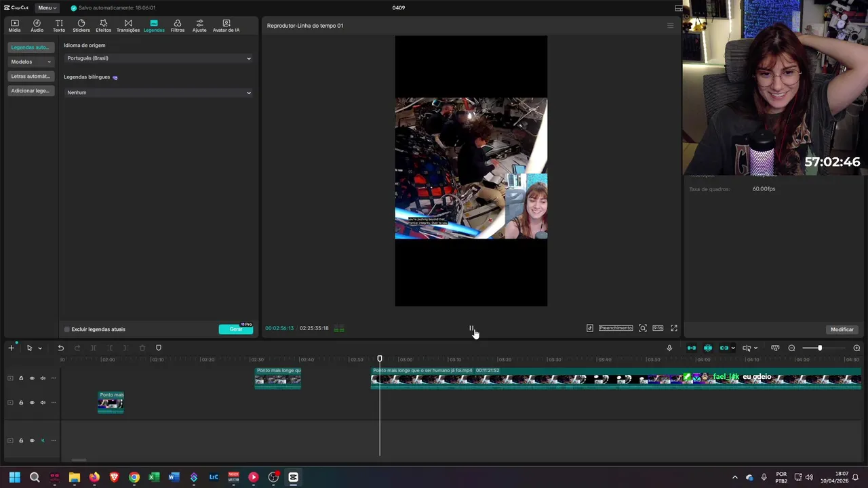The image size is (868, 488).
Task: Click the Preenchimento button
Action: (x=616, y=328)
